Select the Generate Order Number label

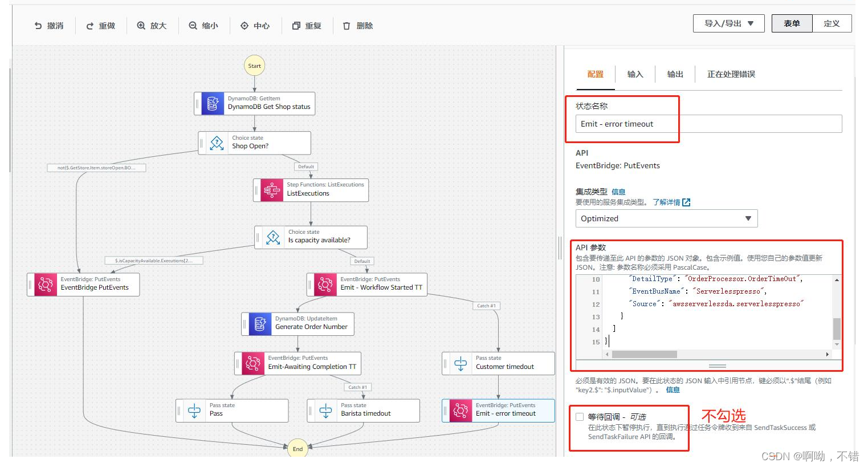pos(311,327)
